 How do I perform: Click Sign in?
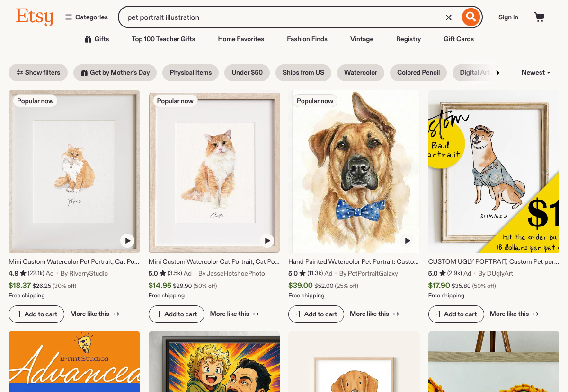[x=508, y=17]
